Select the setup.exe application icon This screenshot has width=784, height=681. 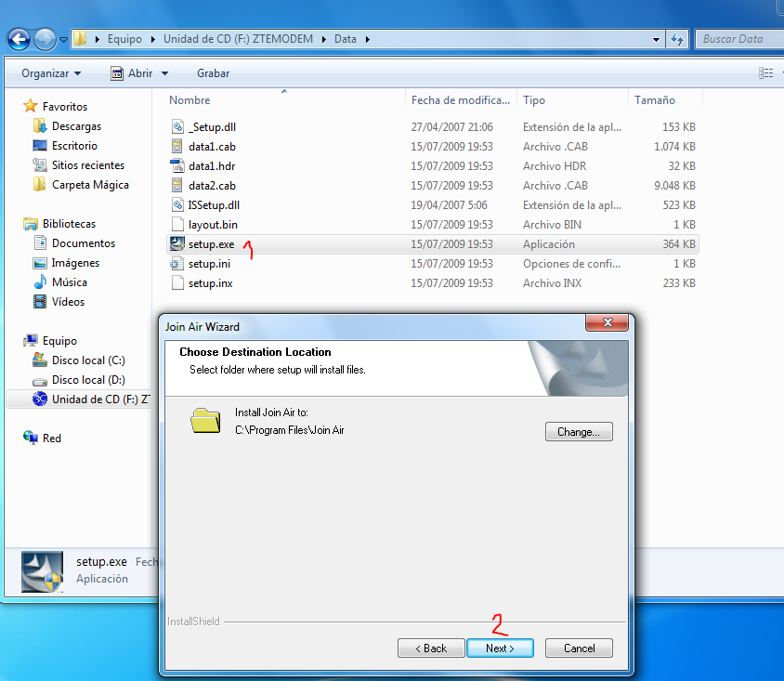[177, 244]
